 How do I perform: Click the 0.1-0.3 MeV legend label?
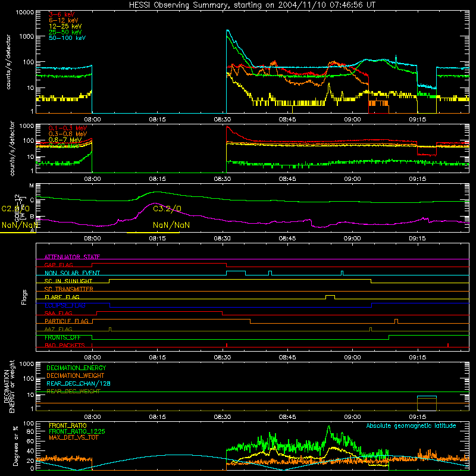(x=68, y=128)
